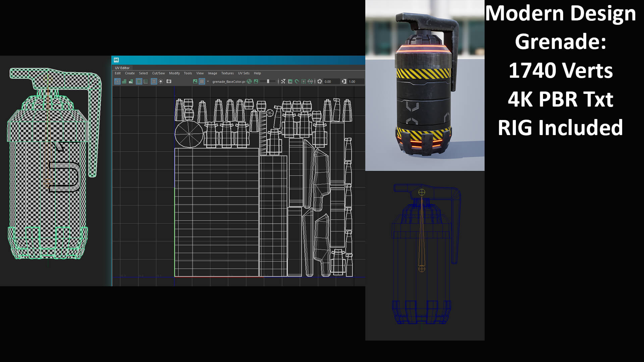Screen dimensions: 644x362
Task: Click the isolate select circle icon
Action: click(x=161, y=81)
